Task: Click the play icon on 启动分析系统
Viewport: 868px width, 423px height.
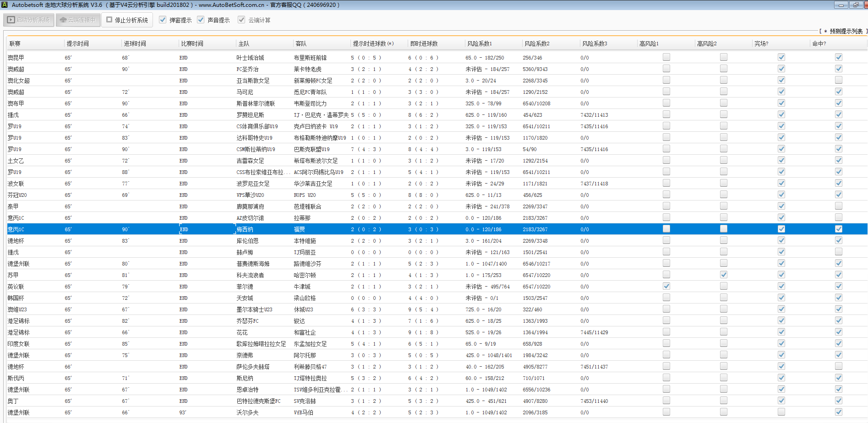Action: pyautogui.click(x=11, y=20)
